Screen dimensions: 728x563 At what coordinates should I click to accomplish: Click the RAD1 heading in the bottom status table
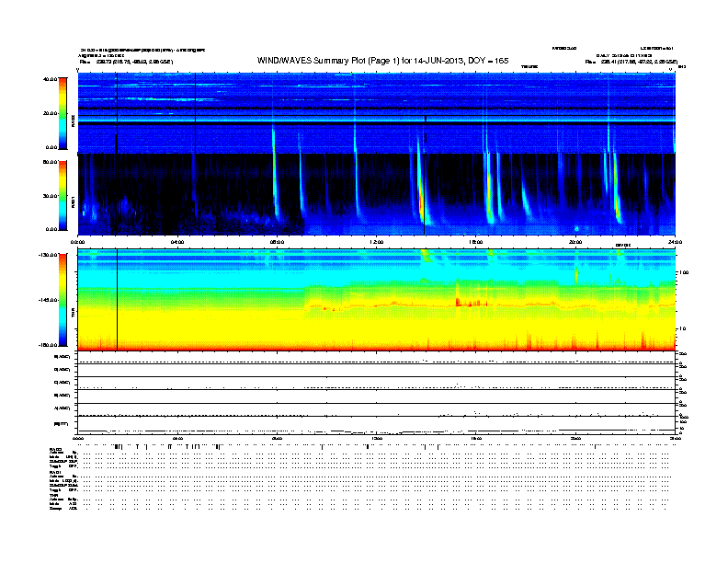[x=56, y=473]
